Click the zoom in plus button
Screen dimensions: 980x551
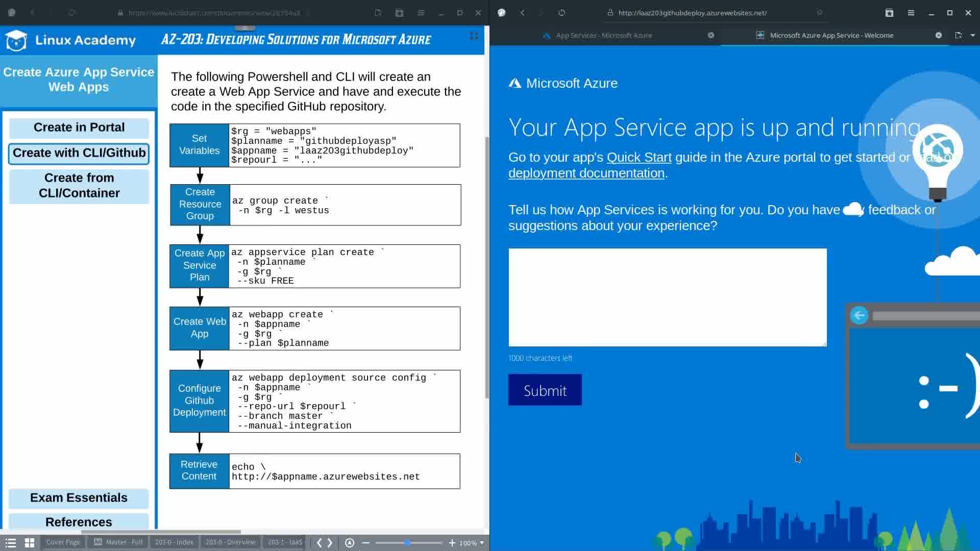click(x=452, y=542)
